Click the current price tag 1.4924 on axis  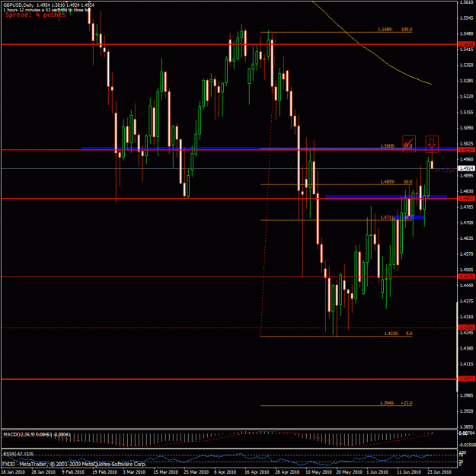466,168
